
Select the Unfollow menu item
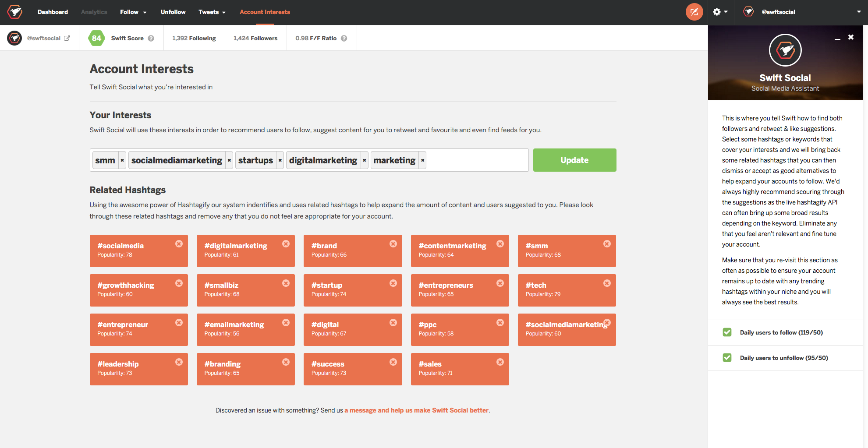point(173,12)
